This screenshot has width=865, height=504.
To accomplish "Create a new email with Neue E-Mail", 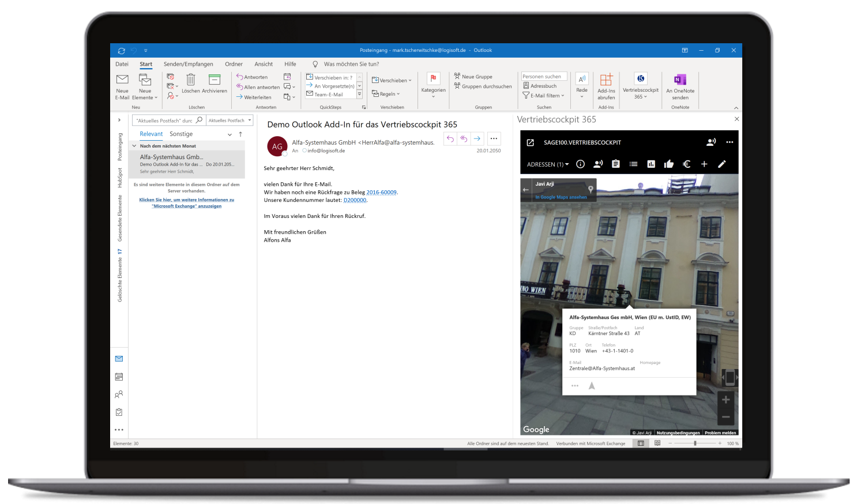I will tap(122, 87).
